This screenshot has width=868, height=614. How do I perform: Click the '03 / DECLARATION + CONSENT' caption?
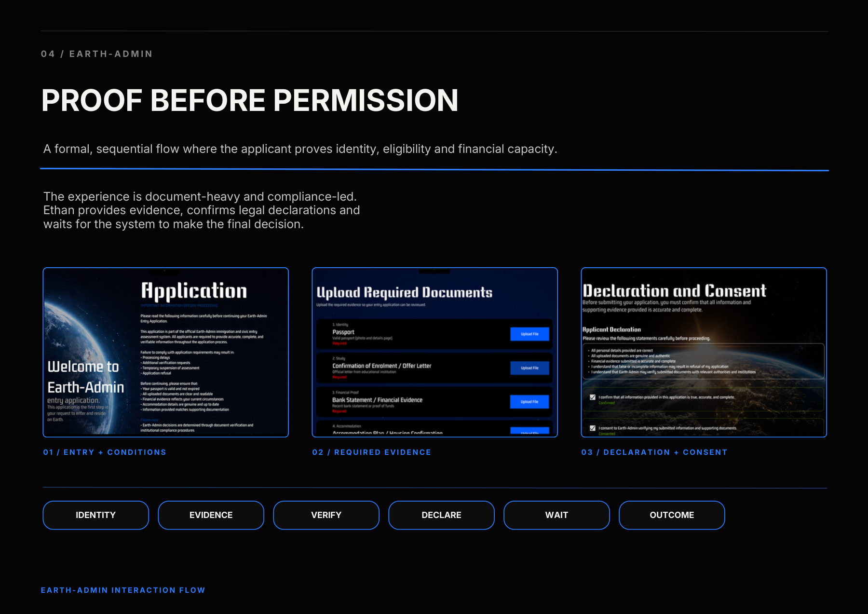pos(654,452)
